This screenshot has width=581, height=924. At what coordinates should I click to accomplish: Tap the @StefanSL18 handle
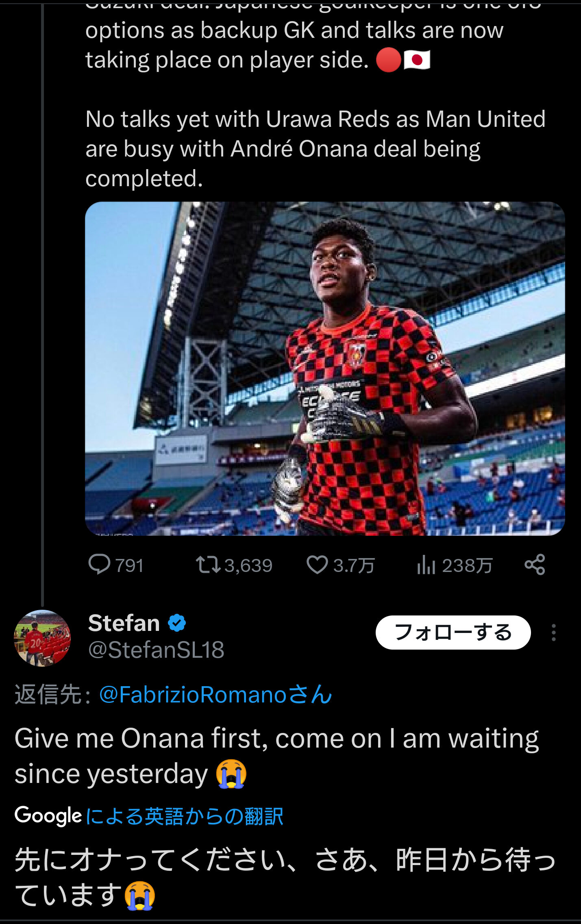coord(156,650)
